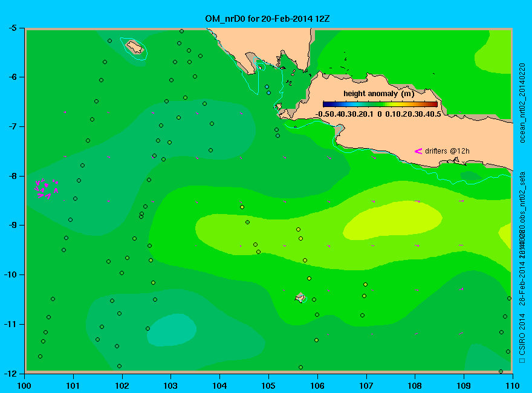Click the darker teal low-anomaly patch near 103°E, 11°S

click(x=172, y=330)
